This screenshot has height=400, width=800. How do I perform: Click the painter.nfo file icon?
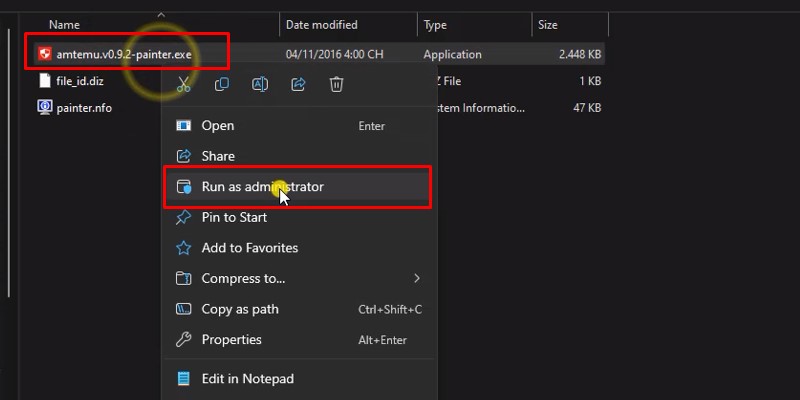tap(44, 107)
